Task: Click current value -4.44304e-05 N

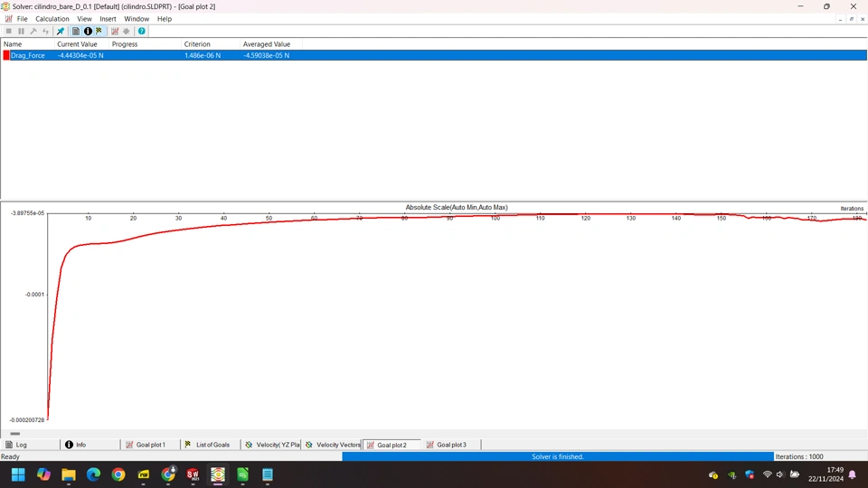Action: [80, 55]
